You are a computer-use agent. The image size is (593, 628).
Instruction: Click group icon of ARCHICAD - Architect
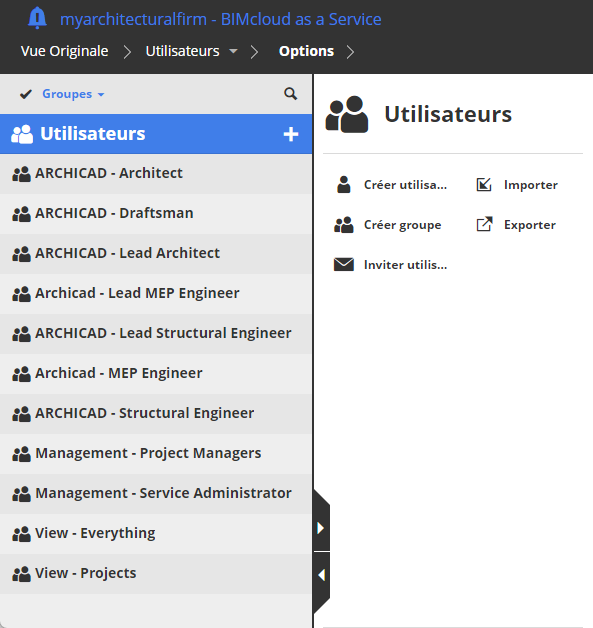point(21,174)
